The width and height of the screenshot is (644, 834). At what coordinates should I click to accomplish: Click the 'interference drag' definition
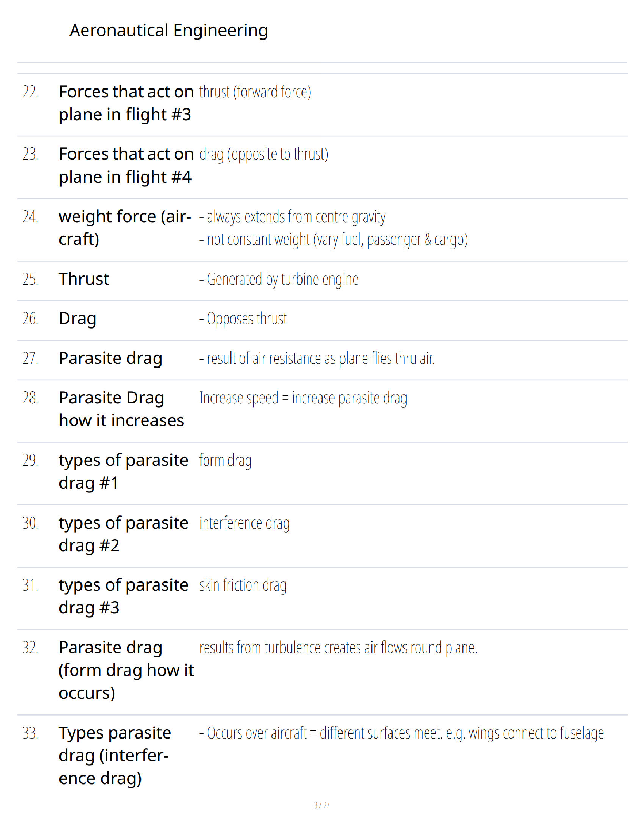click(x=244, y=523)
